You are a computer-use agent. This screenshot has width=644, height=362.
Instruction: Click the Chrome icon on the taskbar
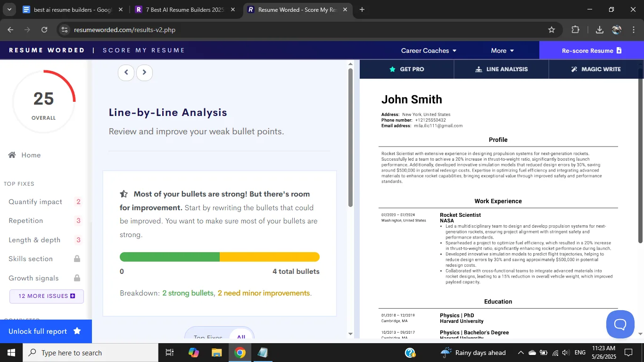tap(240, 353)
